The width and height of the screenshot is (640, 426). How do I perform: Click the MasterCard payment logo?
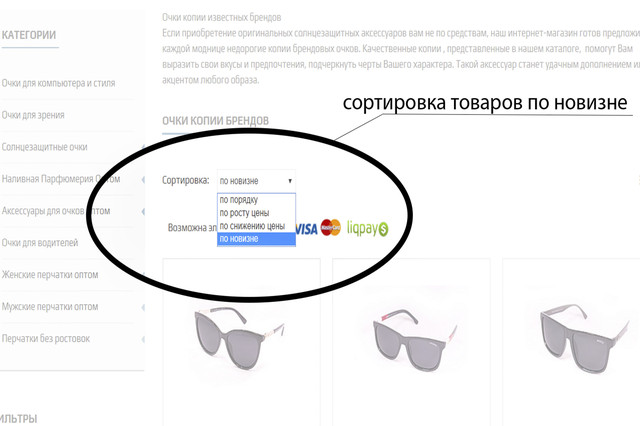tap(331, 228)
